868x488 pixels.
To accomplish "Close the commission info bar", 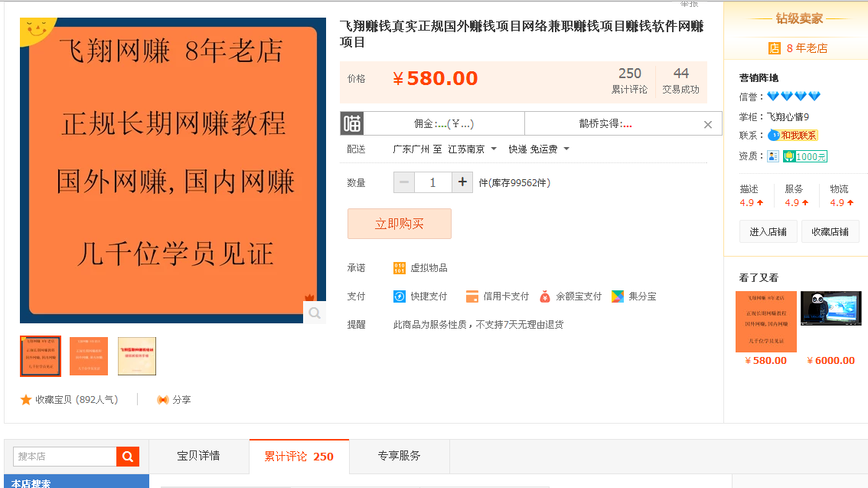I will [x=708, y=124].
